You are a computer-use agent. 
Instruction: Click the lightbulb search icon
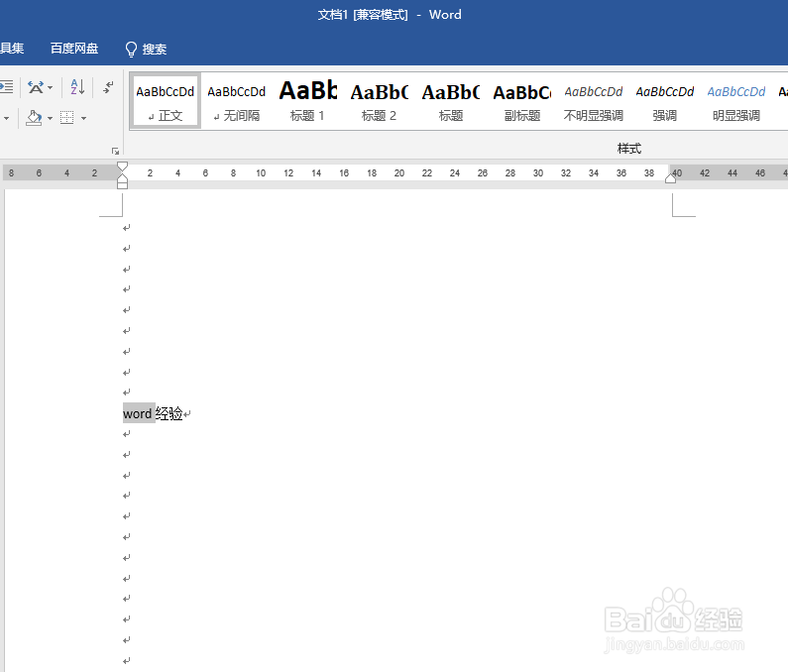[x=131, y=49]
